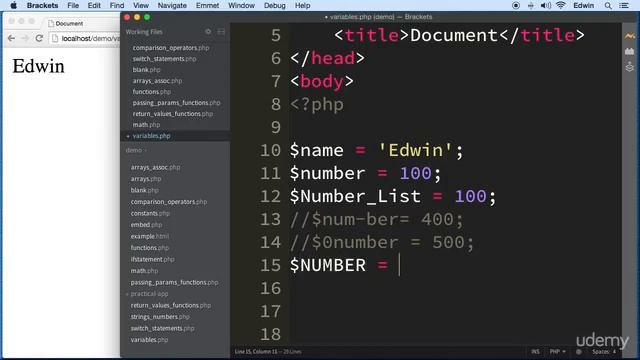Click line number 15 in gutter

(x=271, y=265)
